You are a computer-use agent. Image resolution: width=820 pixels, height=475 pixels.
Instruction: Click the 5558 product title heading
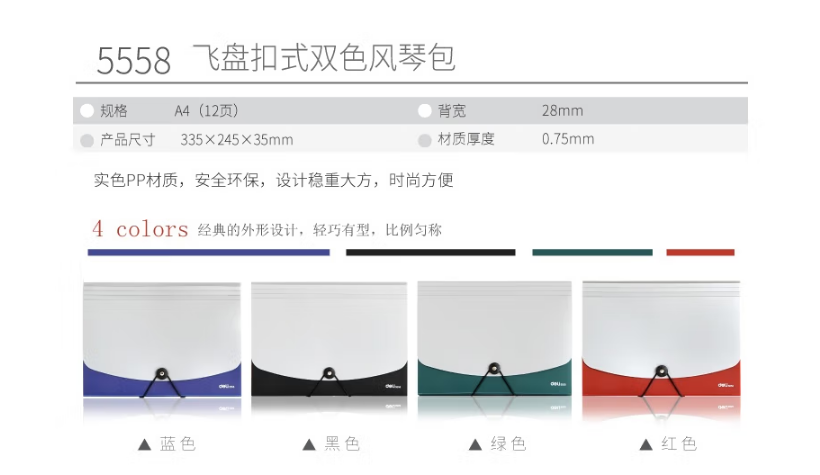(x=276, y=59)
